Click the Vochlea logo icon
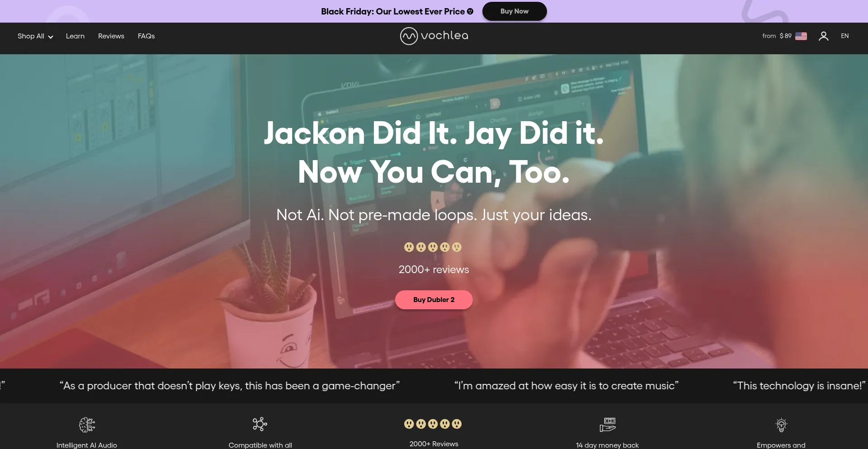 coord(409,36)
